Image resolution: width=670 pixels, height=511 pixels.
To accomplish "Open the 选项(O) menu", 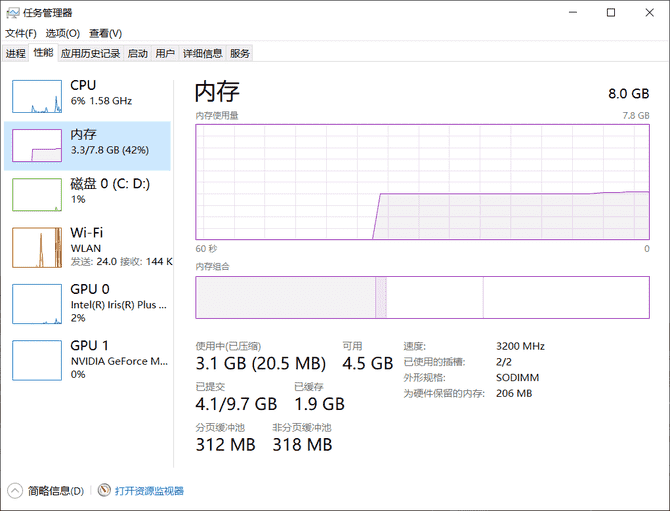I will (62, 33).
